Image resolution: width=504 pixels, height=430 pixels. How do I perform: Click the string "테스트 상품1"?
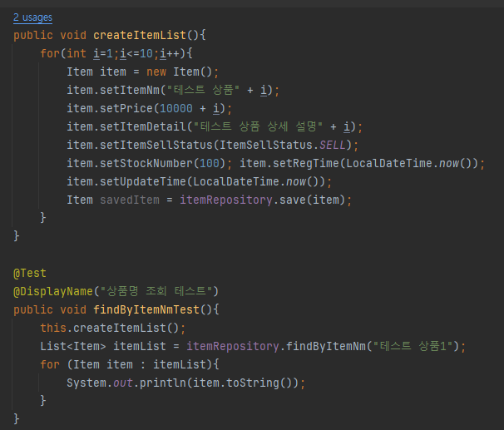413,347
